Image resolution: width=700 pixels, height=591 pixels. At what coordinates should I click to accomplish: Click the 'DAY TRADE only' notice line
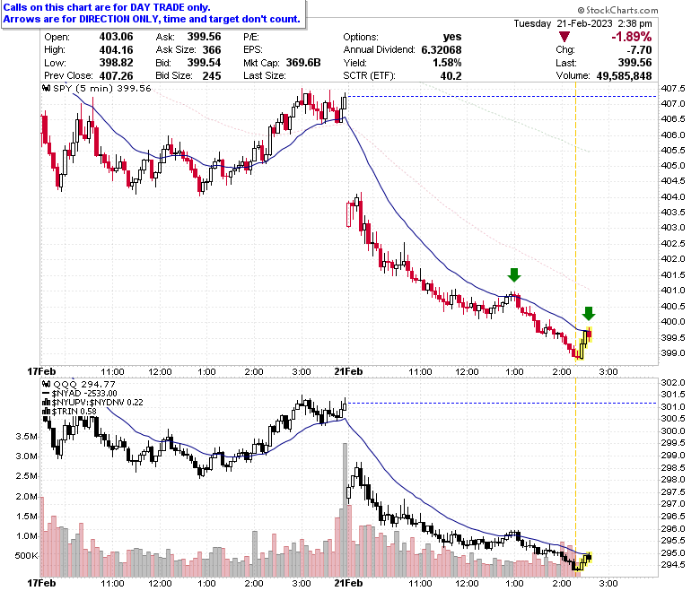click(107, 7)
